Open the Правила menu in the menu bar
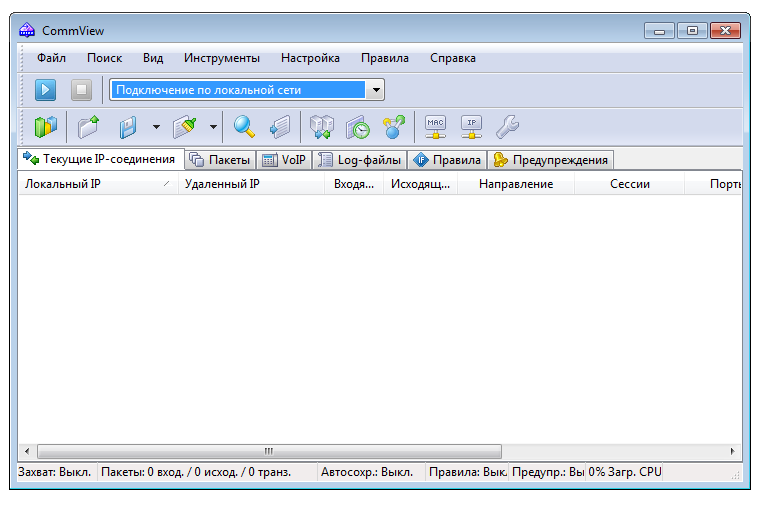The height and width of the screenshot is (508, 776). [385, 58]
